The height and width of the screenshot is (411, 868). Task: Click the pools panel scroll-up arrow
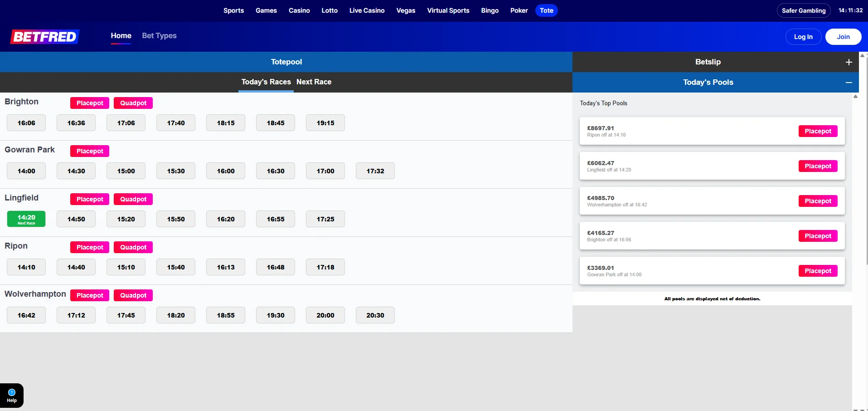(x=855, y=96)
